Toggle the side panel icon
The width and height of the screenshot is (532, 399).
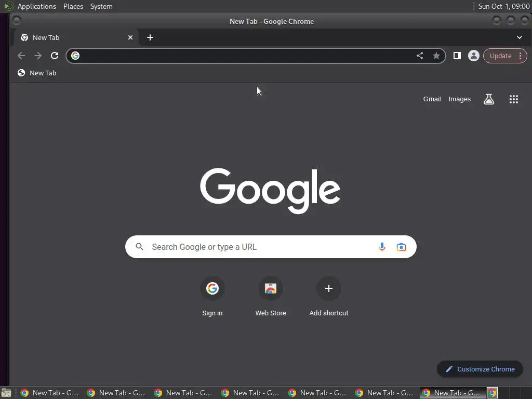click(x=457, y=56)
